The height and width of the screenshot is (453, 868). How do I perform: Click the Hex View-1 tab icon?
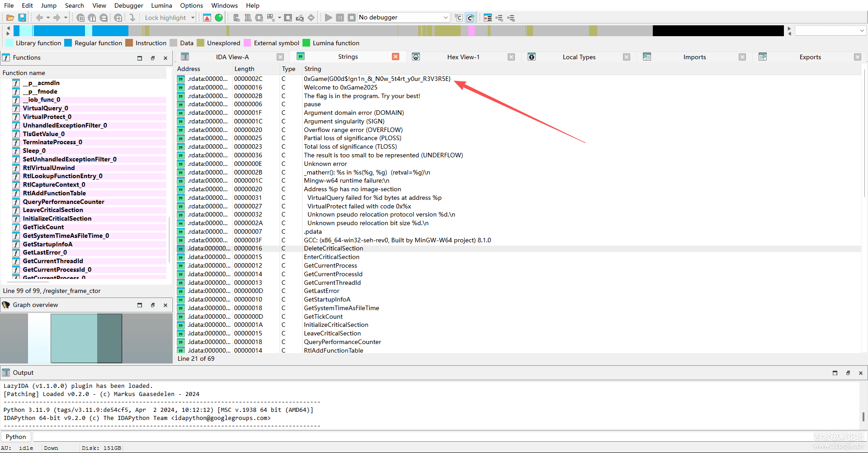tap(416, 57)
